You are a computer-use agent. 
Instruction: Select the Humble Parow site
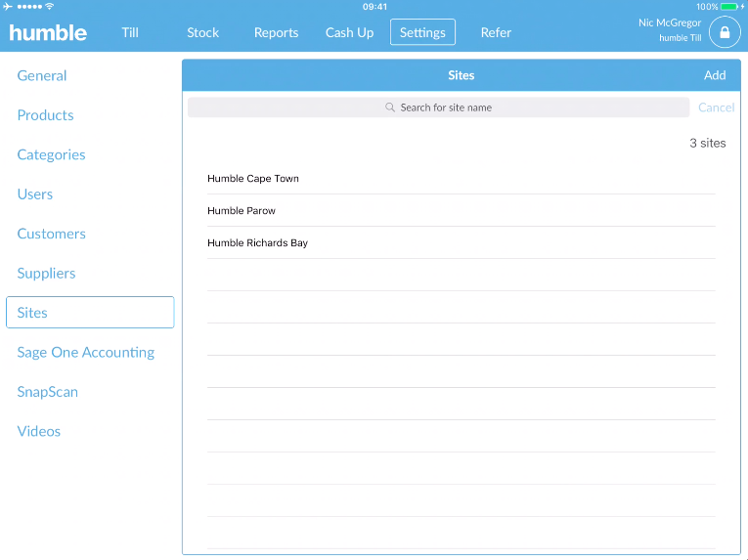click(x=462, y=210)
